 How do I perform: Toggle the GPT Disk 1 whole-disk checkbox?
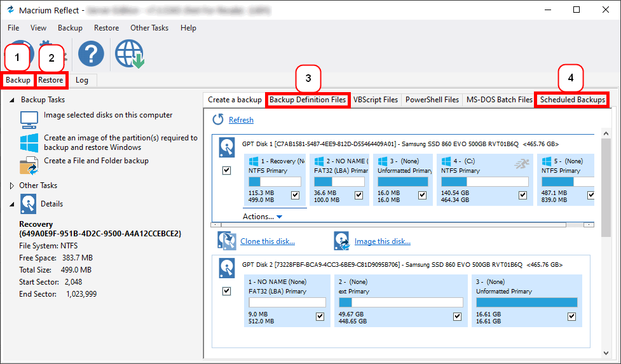(x=226, y=170)
